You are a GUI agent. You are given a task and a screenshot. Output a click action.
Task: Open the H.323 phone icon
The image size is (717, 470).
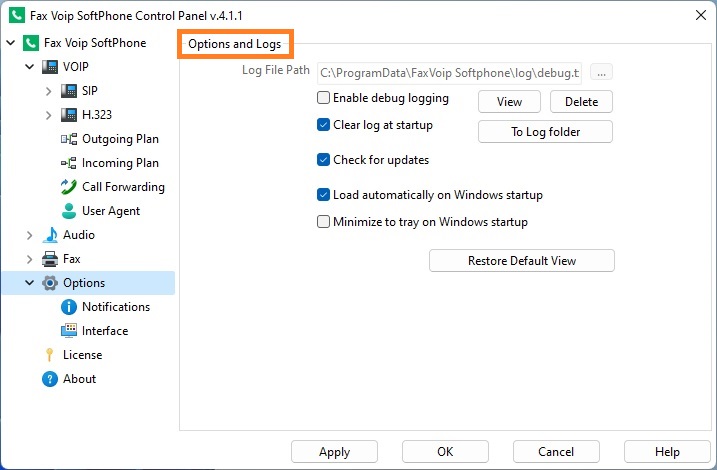click(x=69, y=114)
